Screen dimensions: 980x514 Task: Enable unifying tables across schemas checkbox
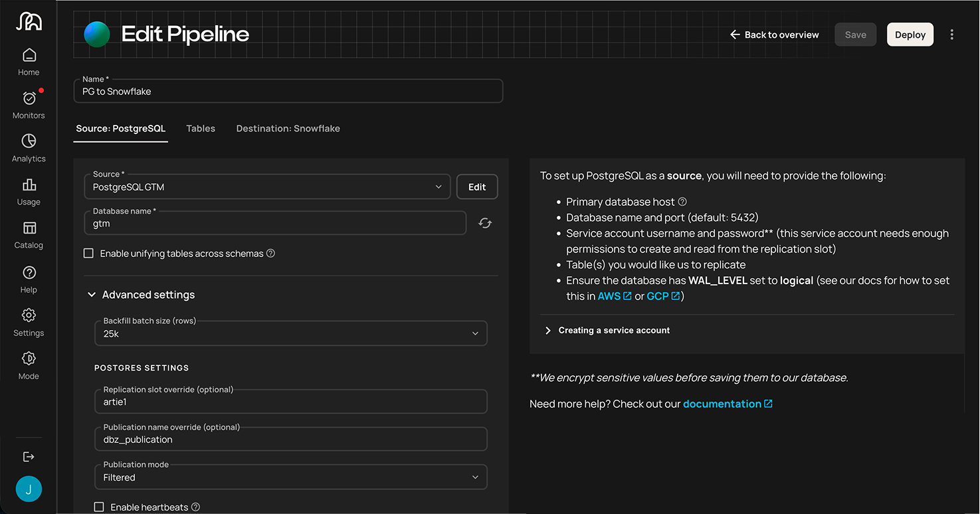pos(88,253)
